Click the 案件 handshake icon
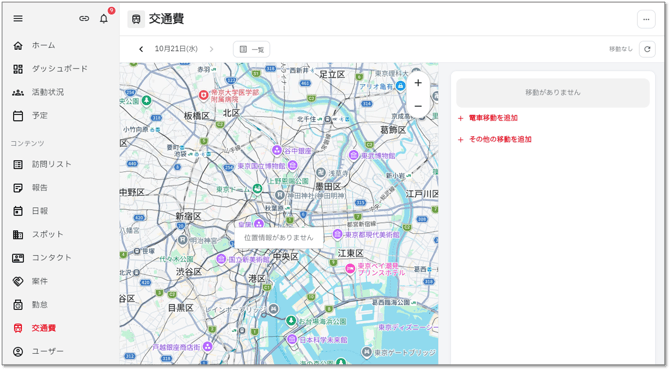The image size is (670, 370). (x=18, y=281)
